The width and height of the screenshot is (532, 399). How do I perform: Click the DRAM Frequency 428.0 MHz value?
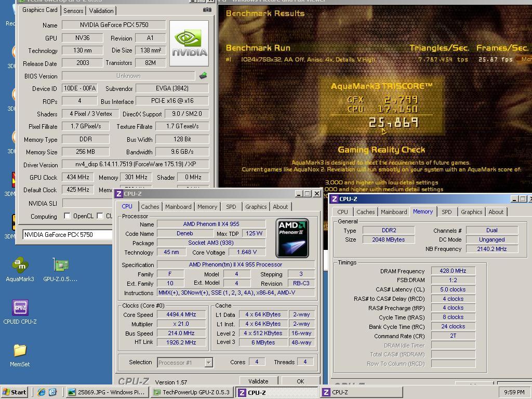pos(453,271)
